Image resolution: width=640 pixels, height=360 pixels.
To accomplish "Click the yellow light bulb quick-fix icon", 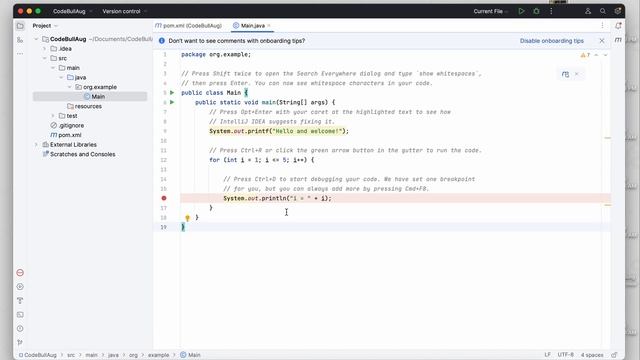I will coord(187,218).
